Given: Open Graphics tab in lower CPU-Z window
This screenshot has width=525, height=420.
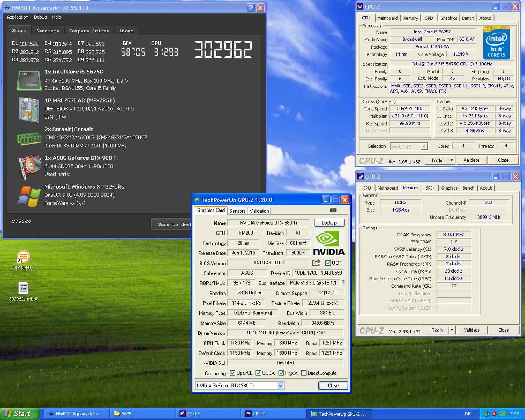Looking at the screenshot, I should pos(449,188).
